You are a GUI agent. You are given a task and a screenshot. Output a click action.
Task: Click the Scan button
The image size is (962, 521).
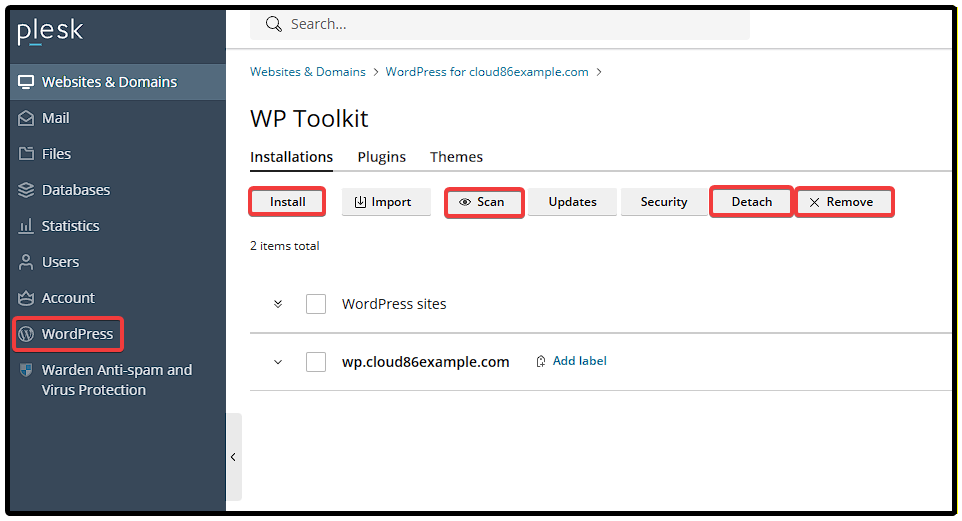(484, 202)
